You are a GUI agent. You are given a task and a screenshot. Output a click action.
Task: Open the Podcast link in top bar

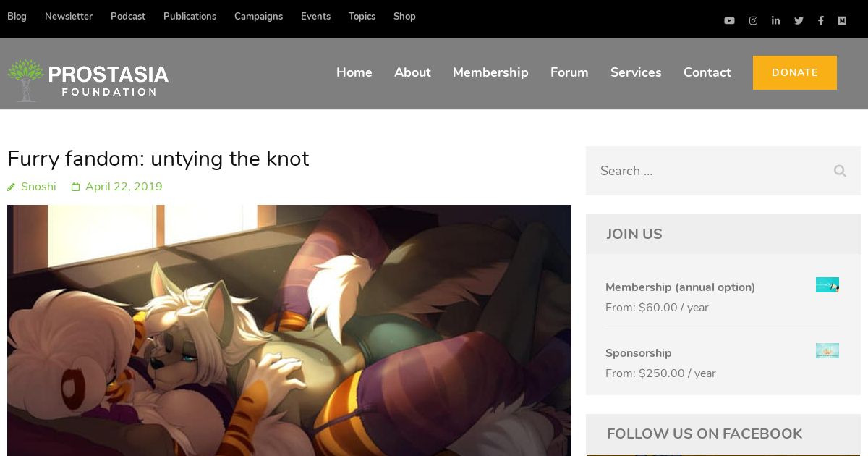click(x=128, y=16)
